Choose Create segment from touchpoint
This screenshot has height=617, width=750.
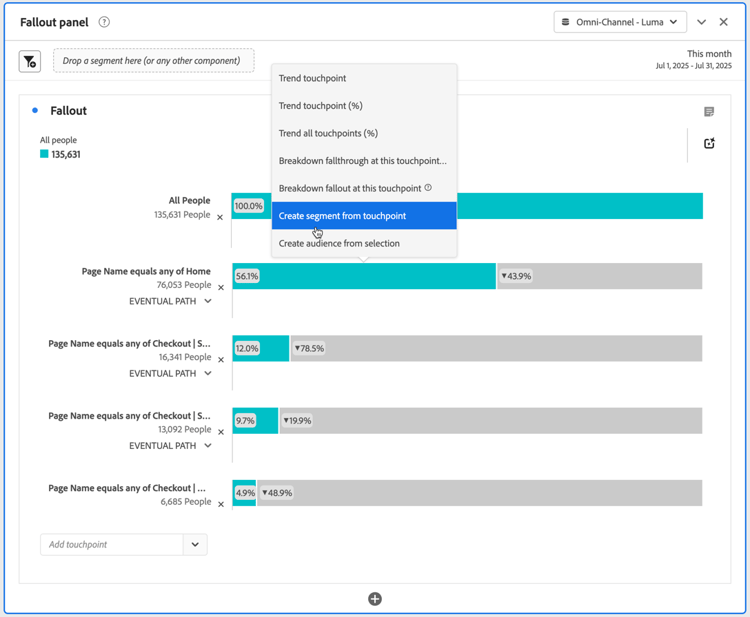[364, 216]
